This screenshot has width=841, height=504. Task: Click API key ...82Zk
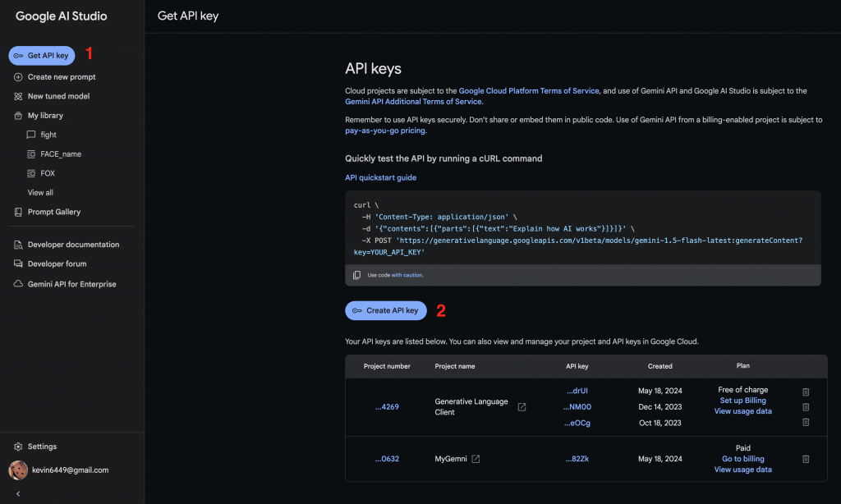(577, 459)
